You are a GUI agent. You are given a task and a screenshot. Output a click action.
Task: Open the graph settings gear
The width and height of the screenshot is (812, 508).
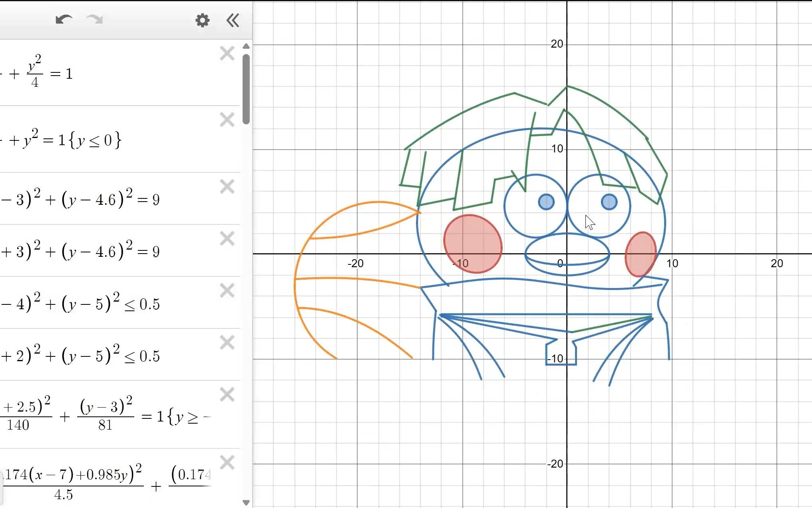pyautogui.click(x=203, y=20)
